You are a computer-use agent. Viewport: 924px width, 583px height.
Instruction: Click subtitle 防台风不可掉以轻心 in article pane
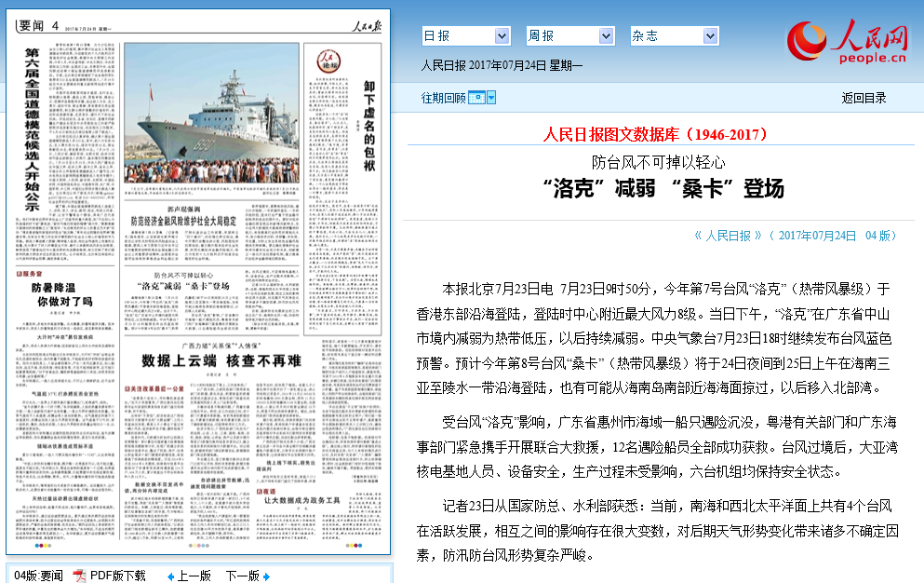coord(658,162)
